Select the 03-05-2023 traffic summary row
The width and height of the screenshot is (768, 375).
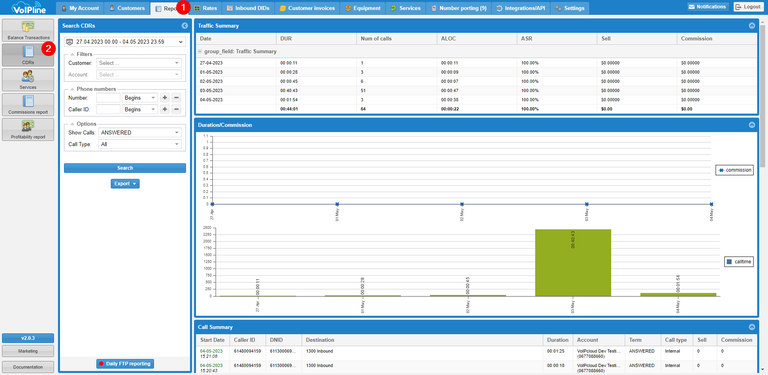(477, 91)
